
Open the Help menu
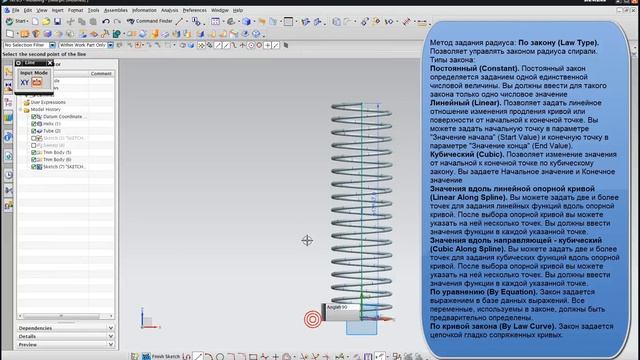238,10
